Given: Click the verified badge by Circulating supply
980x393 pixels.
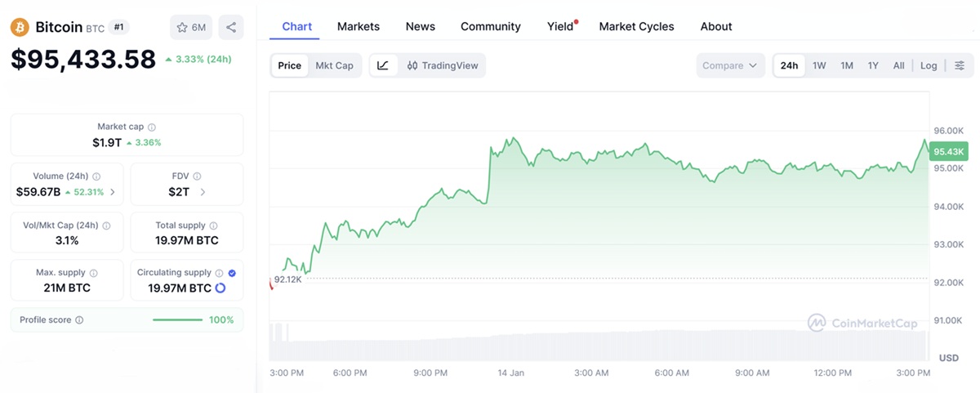Looking at the screenshot, I should (232, 273).
